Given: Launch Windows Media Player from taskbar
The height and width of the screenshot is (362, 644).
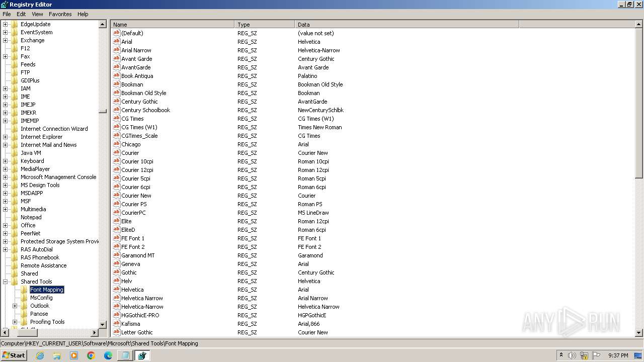Looking at the screenshot, I should [x=74, y=355].
